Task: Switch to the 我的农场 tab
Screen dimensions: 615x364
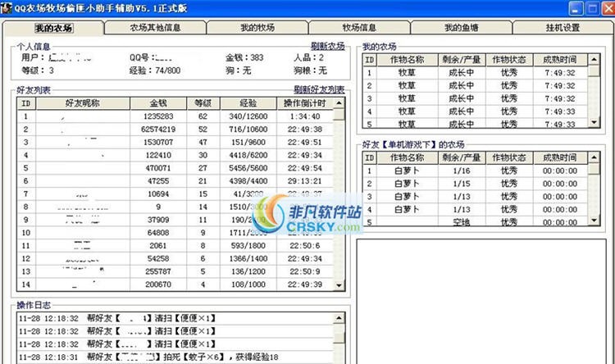Action: [54, 28]
